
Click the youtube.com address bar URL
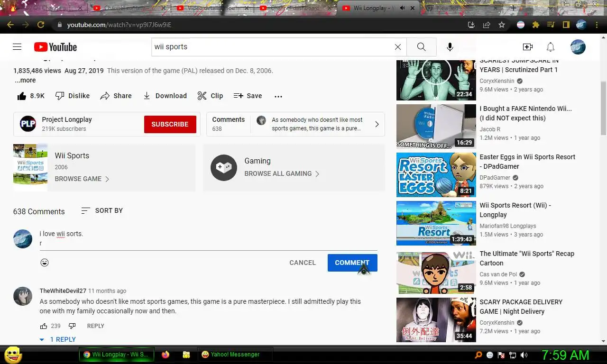119,25
